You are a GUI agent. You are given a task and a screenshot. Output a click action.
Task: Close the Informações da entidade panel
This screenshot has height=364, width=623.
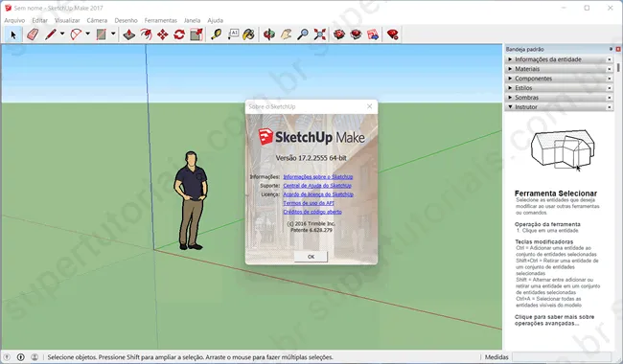tap(609, 59)
